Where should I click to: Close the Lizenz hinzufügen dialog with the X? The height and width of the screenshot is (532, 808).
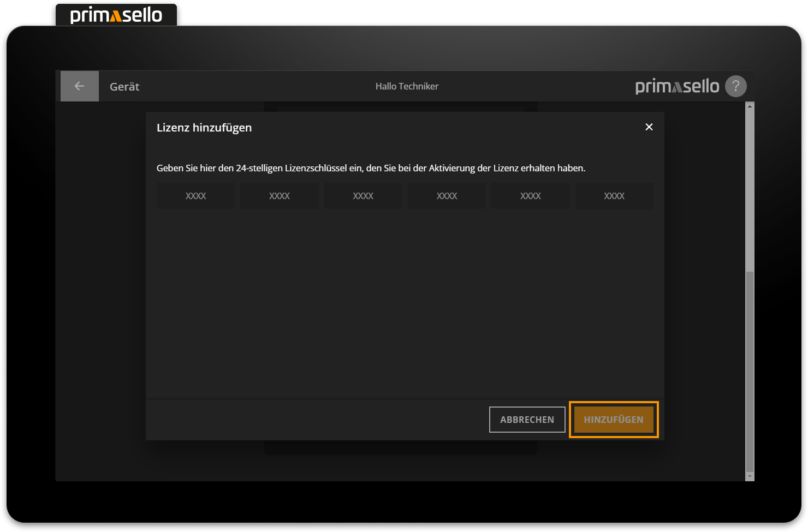pyautogui.click(x=649, y=127)
